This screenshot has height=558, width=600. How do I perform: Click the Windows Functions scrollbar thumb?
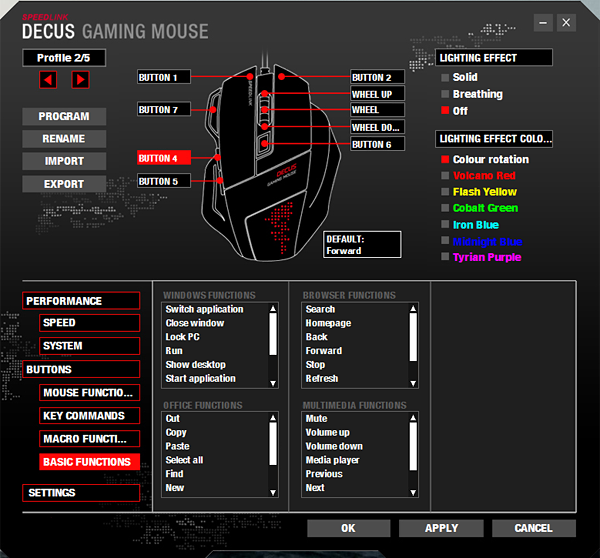tap(273, 334)
